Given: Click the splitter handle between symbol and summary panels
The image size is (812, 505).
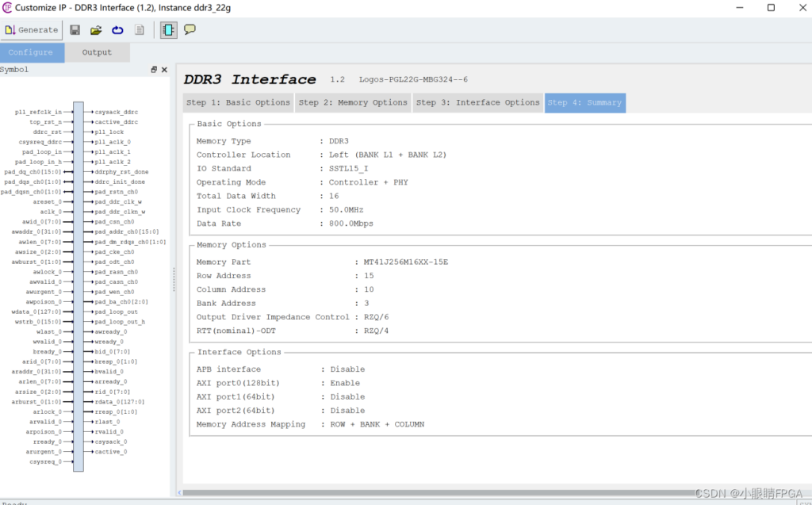Looking at the screenshot, I should pyautogui.click(x=174, y=278).
